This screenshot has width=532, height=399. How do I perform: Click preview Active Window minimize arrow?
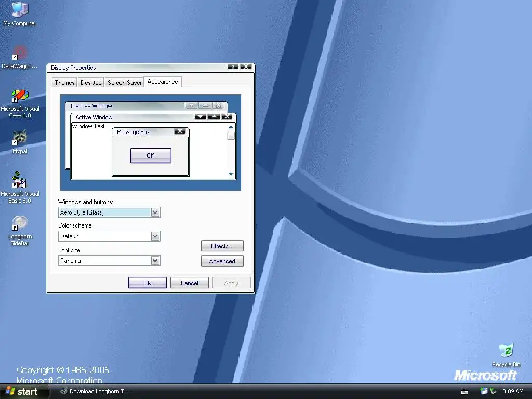(200, 117)
